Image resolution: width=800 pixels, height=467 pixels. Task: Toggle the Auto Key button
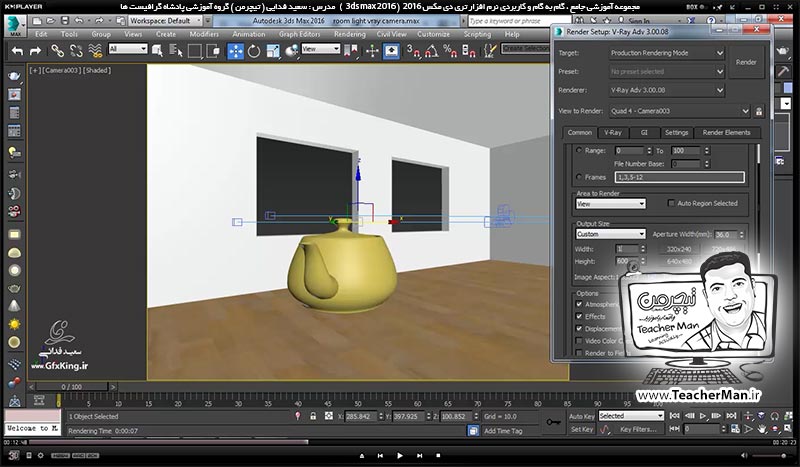581,416
